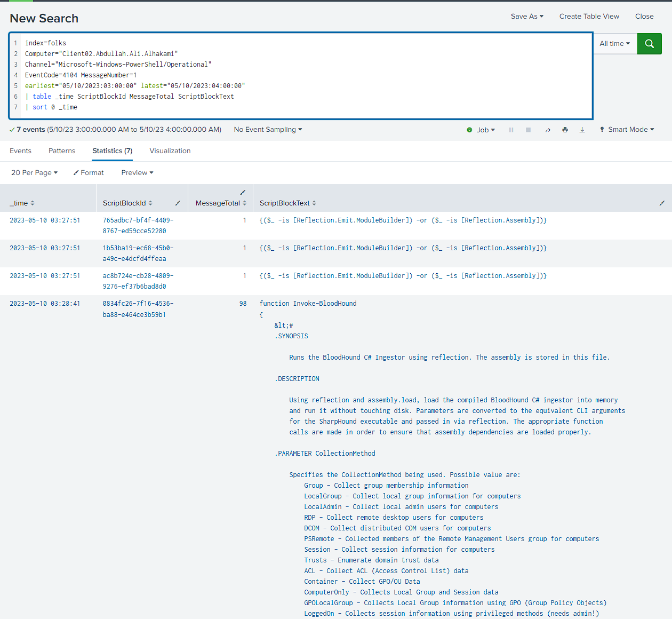Click the 03:28:41 timestamp cell
This screenshot has height=619, width=672.
click(x=45, y=304)
